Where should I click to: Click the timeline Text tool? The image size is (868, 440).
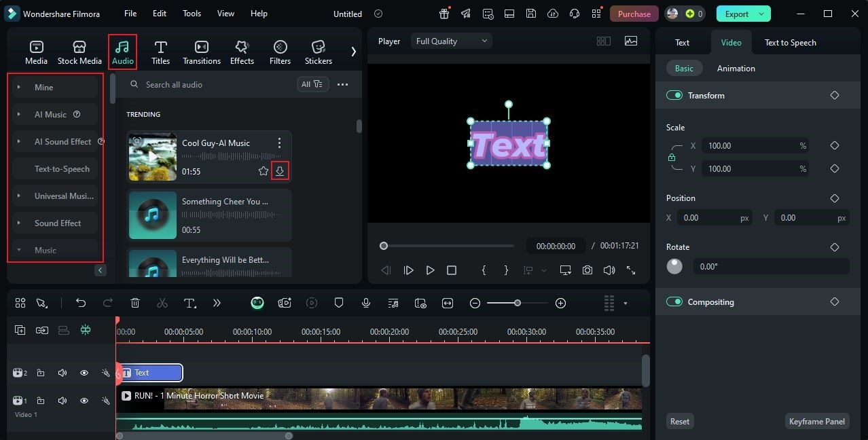[190, 303]
